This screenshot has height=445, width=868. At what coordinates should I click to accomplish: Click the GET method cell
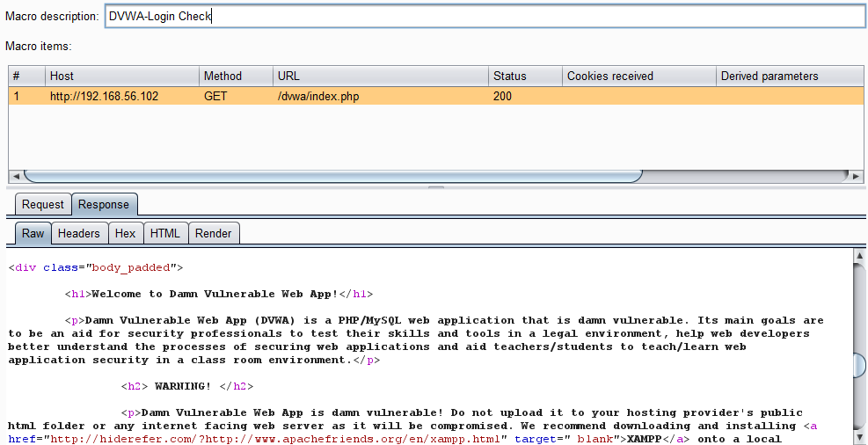pos(215,97)
